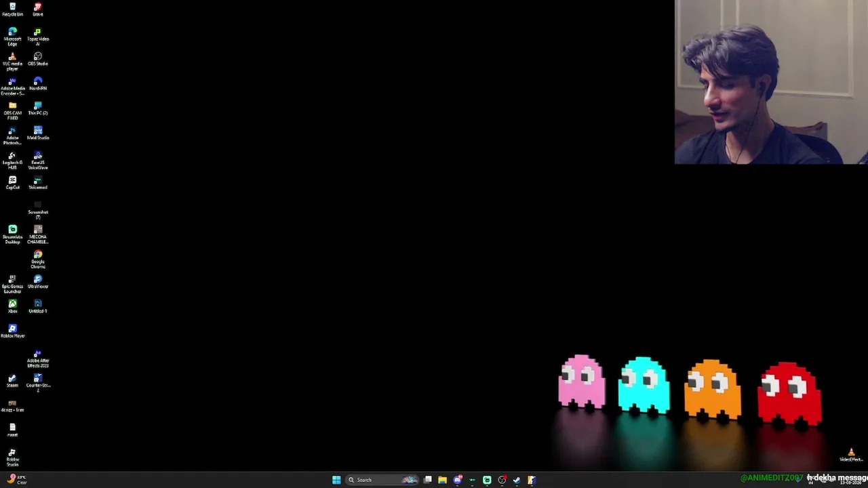Click the taskbar Search box
The width and height of the screenshot is (868, 488).
coord(383,480)
